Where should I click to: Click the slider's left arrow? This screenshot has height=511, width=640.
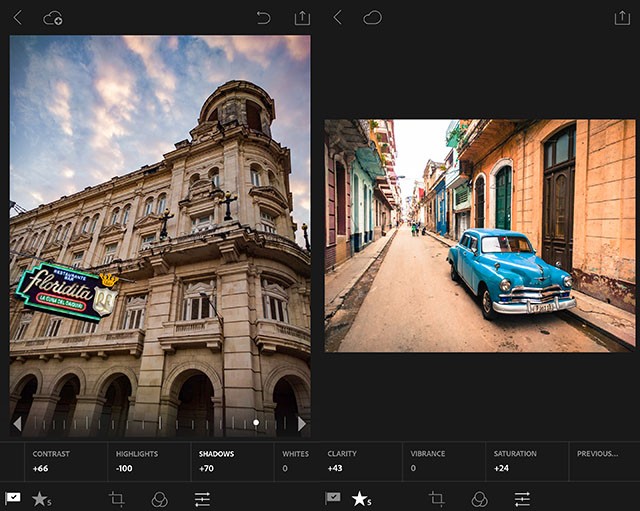click(x=17, y=423)
